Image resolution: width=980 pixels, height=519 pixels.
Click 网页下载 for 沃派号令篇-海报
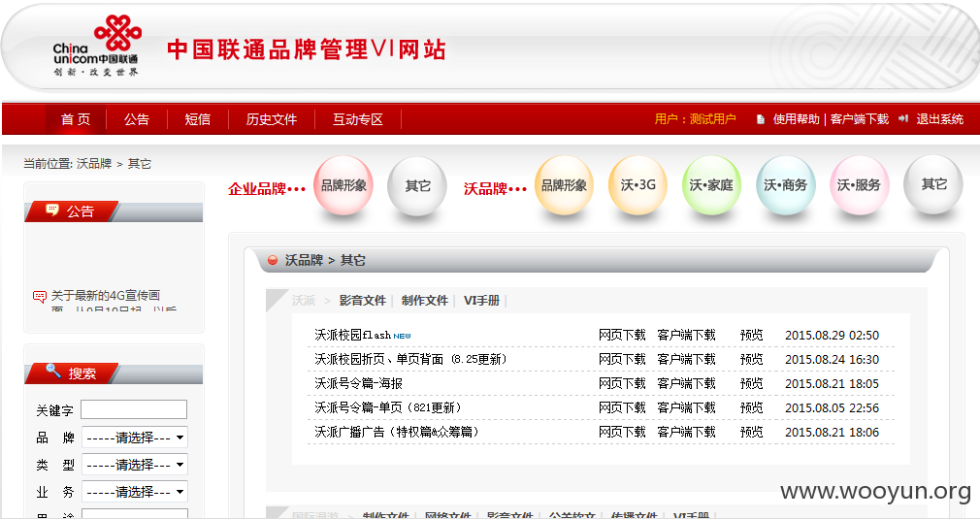622,384
